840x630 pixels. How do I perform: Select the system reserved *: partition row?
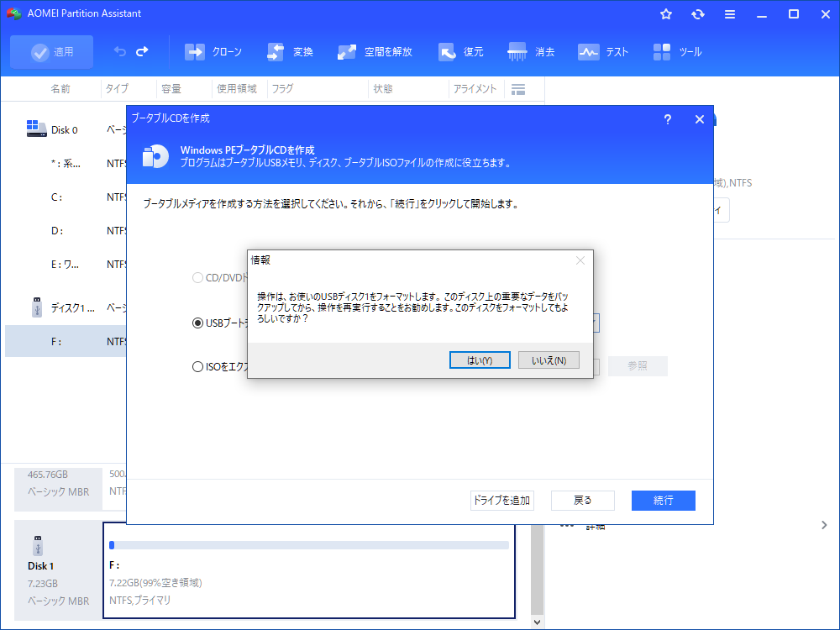point(66,164)
